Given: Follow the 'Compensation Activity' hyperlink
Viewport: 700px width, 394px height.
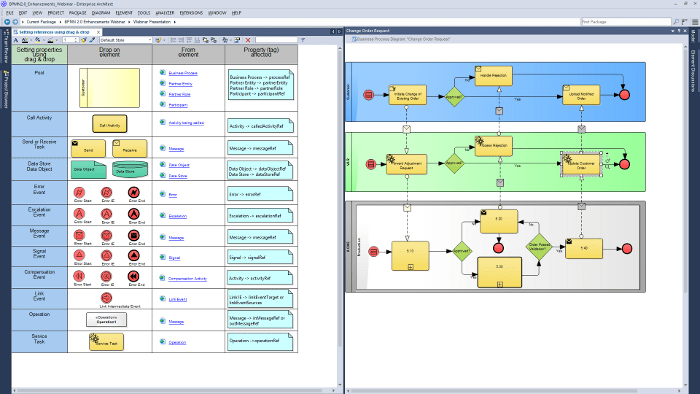Looking at the screenshot, I should [188, 278].
